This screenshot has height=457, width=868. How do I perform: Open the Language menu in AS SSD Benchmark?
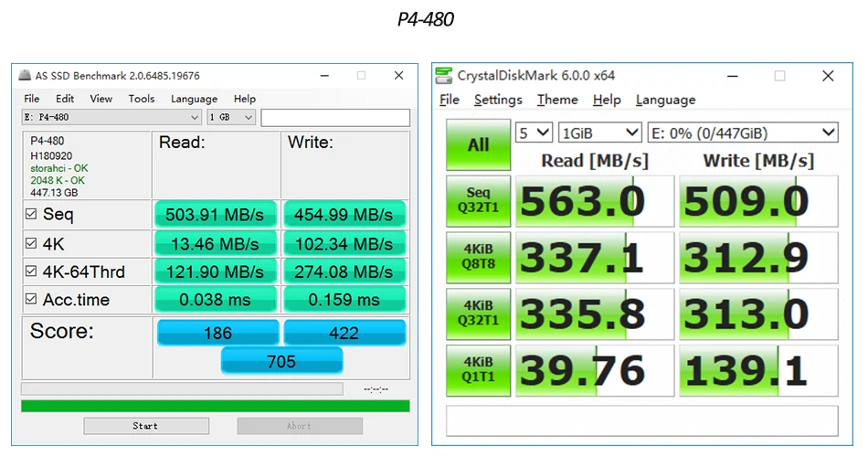point(195,99)
